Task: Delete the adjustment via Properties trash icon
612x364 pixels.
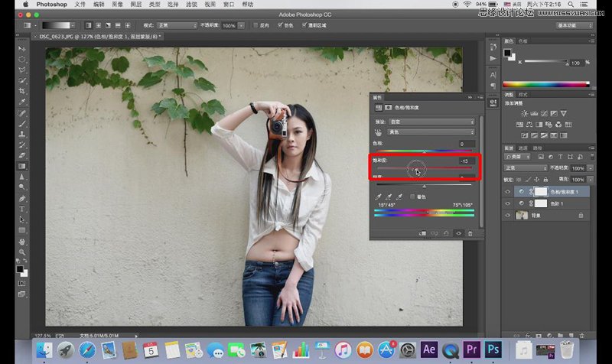Action: point(470,233)
